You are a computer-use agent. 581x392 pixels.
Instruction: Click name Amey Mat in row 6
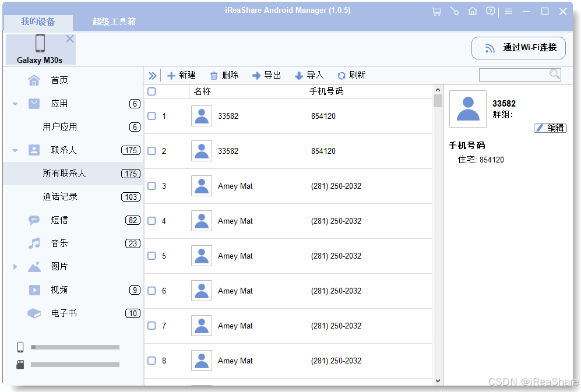coord(235,291)
